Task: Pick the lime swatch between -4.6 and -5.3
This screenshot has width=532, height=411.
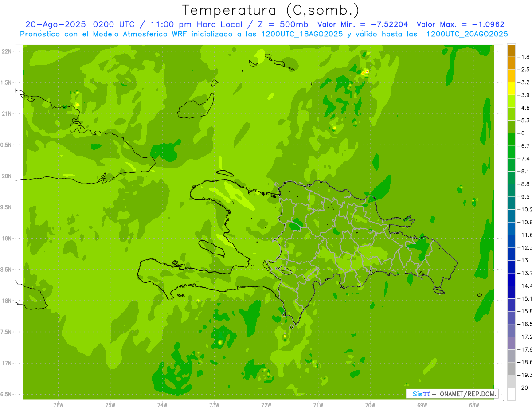Action: (x=511, y=114)
